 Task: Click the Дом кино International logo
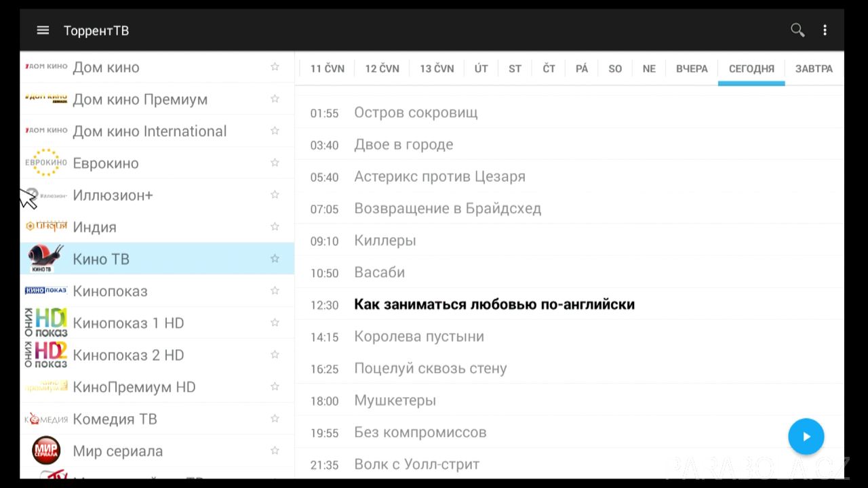coord(46,130)
